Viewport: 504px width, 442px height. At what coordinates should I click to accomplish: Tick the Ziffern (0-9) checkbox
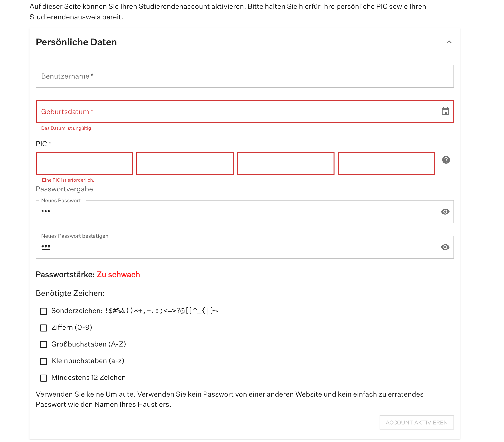tap(43, 328)
